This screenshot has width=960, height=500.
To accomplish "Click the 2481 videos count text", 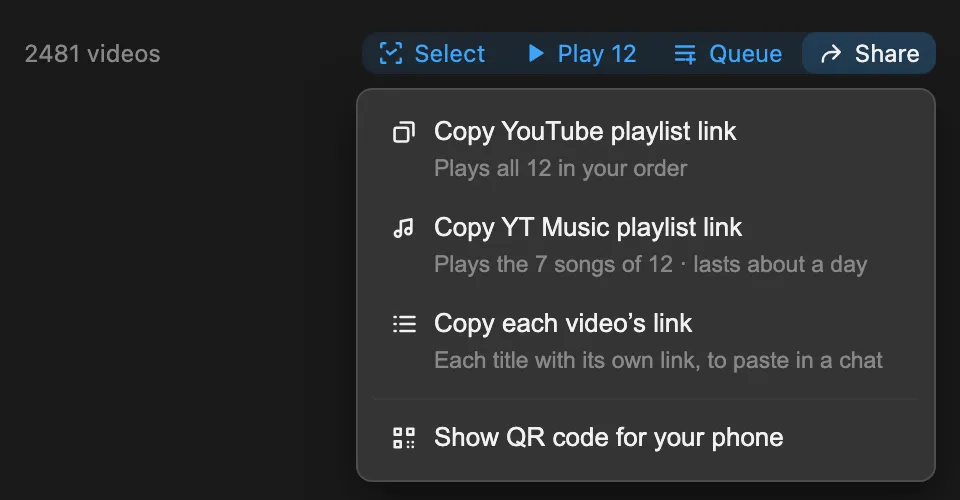I will point(92,54).
